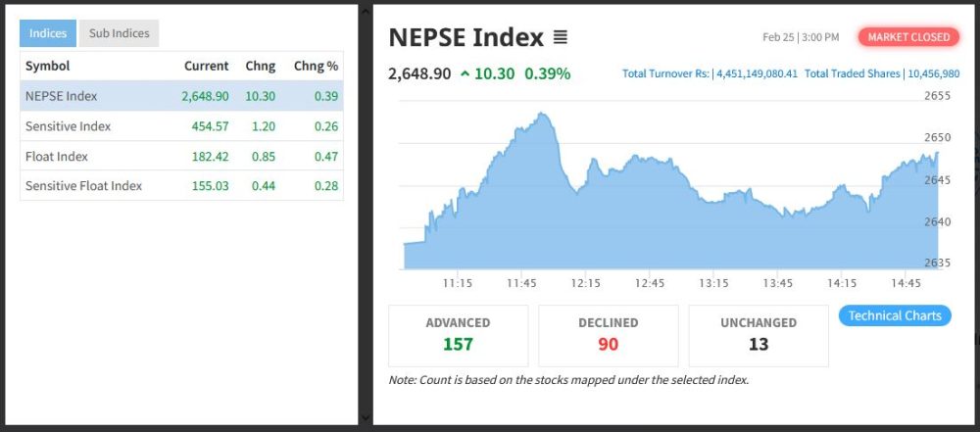Sort by the Chng % column header

click(316, 66)
